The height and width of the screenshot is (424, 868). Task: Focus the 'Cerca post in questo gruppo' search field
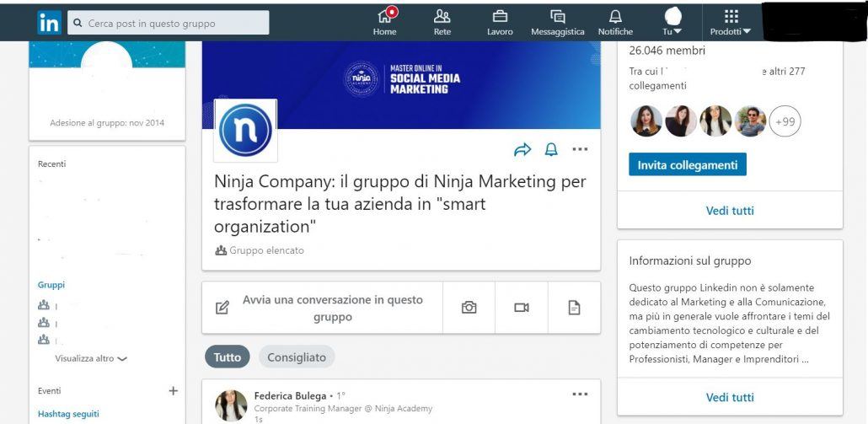[169, 23]
